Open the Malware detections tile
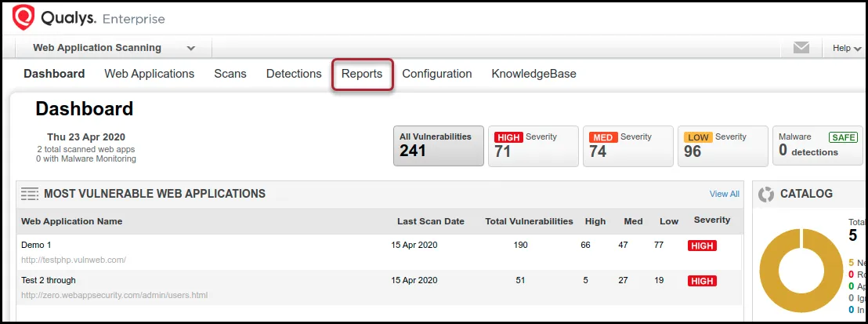The image size is (868, 324). tap(817, 146)
